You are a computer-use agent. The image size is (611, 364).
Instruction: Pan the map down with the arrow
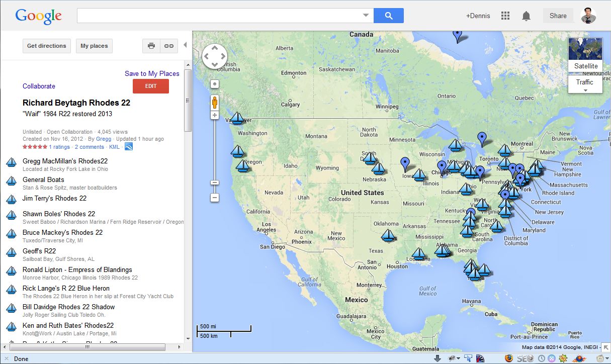(x=215, y=64)
